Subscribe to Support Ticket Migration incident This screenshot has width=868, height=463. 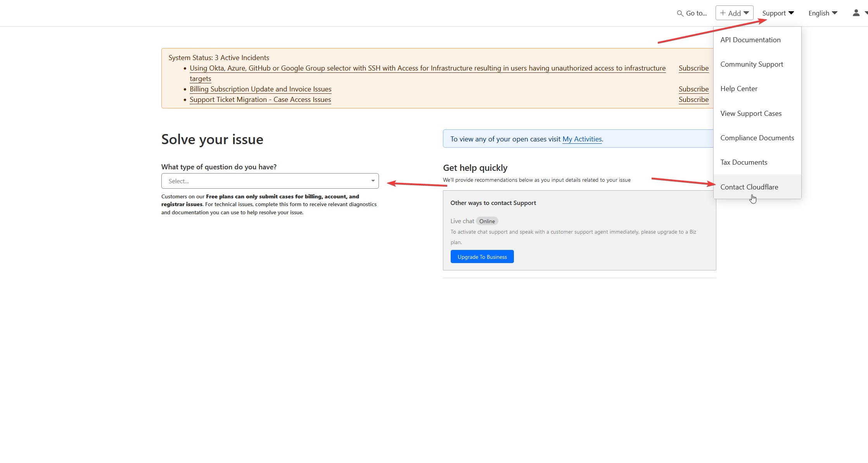693,100
